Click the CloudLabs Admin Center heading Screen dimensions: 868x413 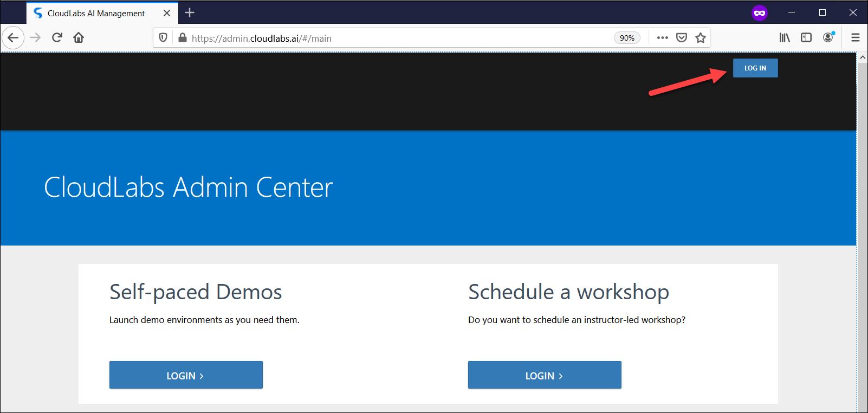[188, 188]
